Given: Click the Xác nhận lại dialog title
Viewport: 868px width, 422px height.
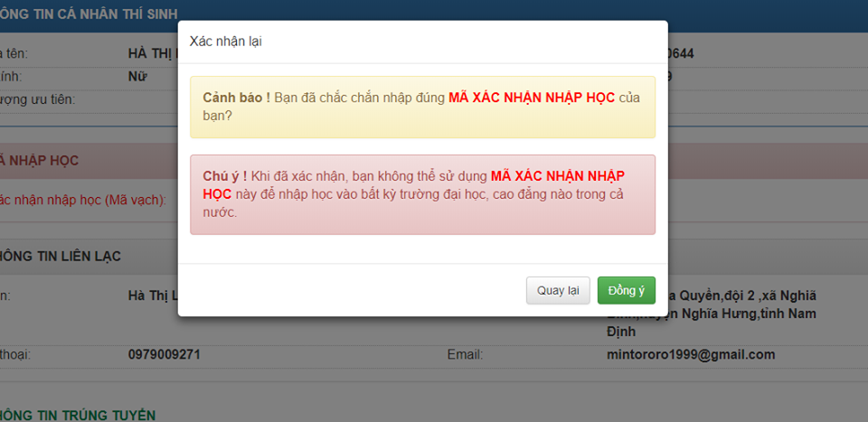Looking at the screenshot, I should [x=226, y=42].
